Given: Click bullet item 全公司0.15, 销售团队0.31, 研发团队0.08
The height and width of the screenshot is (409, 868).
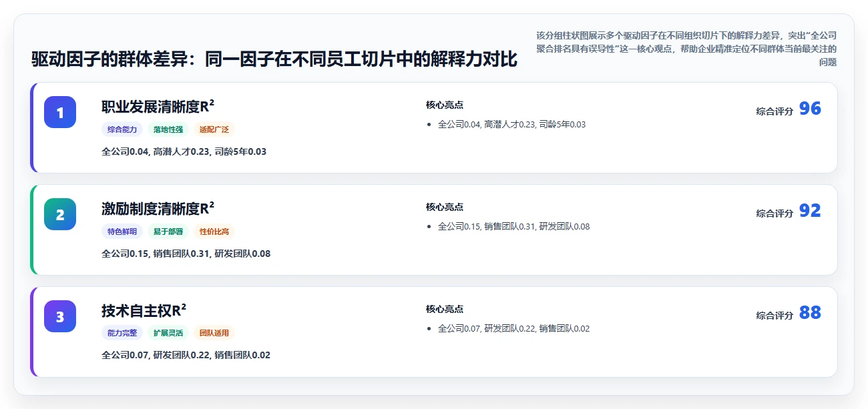Looking at the screenshot, I should pos(513,226).
